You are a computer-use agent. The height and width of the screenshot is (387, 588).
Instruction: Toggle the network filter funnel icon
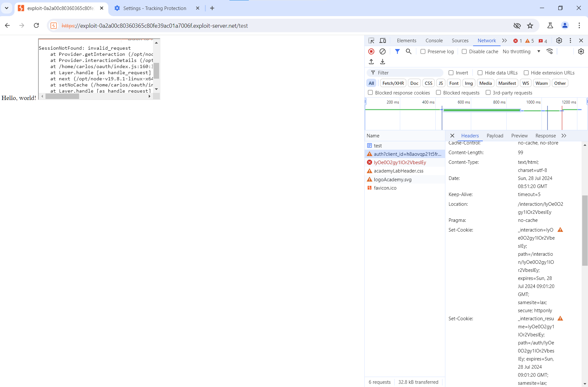tap(398, 52)
